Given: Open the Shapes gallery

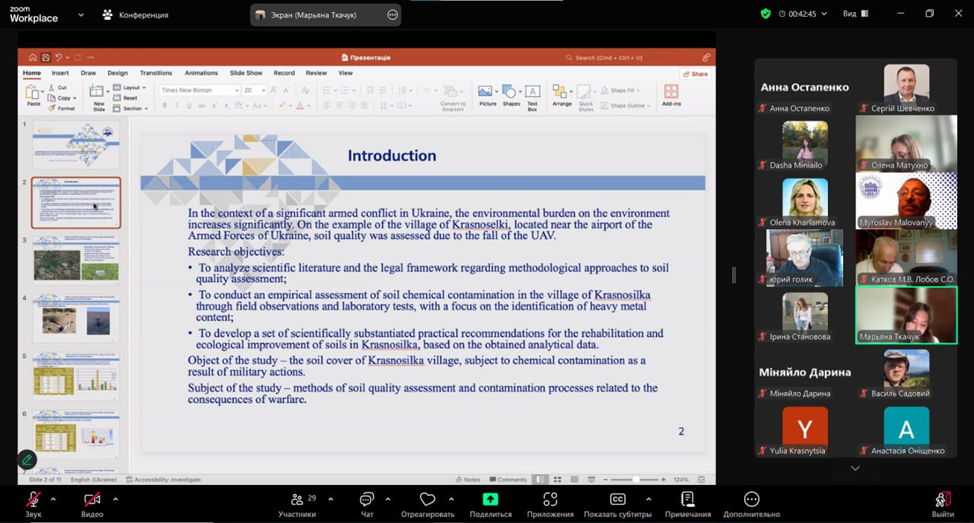Looking at the screenshot, I should coord(511,96).
